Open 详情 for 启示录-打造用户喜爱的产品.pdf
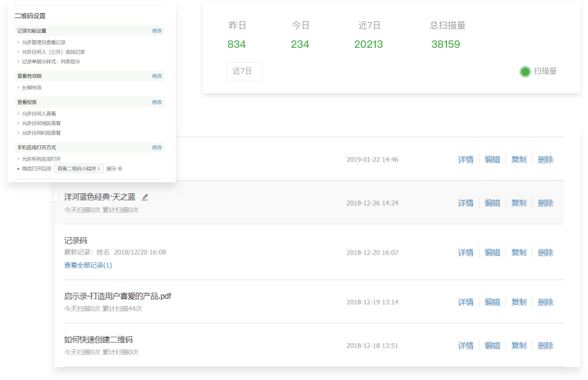Image resolution: width=588 pixels, height=380 pixels. pos(466,302)
